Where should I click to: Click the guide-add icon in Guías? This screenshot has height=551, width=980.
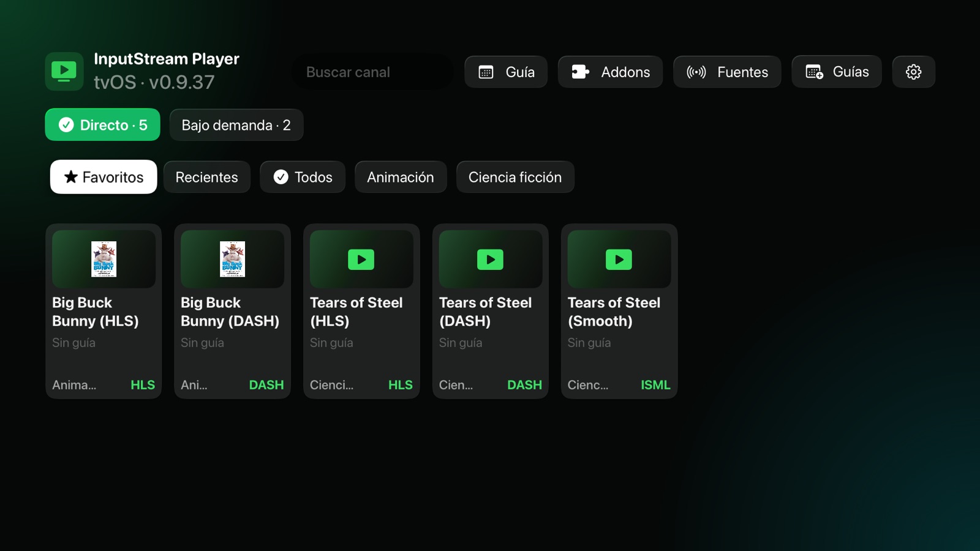coord(814,72)
